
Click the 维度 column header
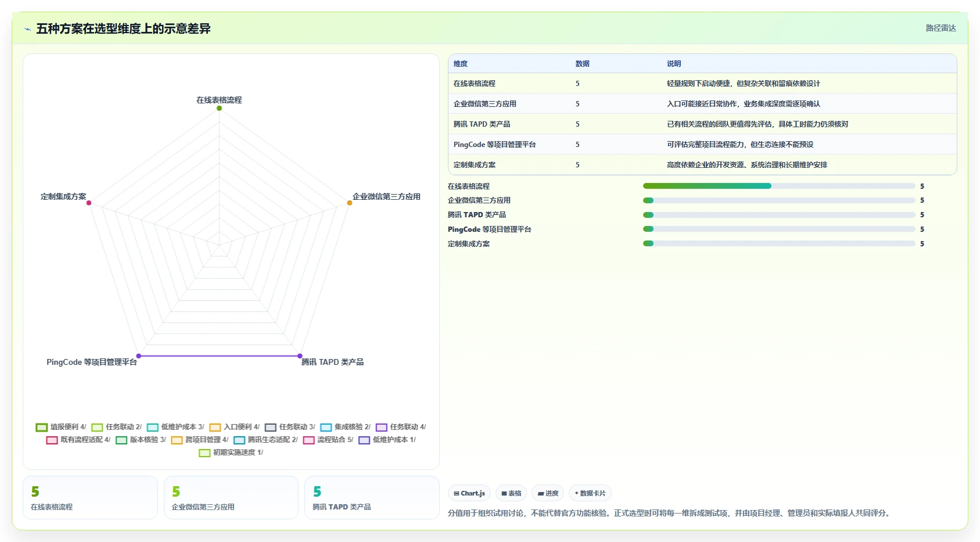461,64
